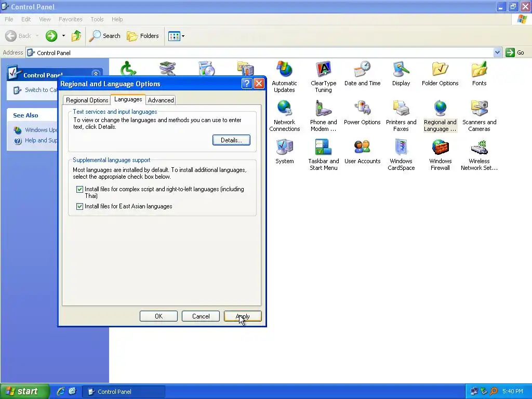Expand the Address bar dropdown arrow
The image size is (532, 399).
pos(497,52)
